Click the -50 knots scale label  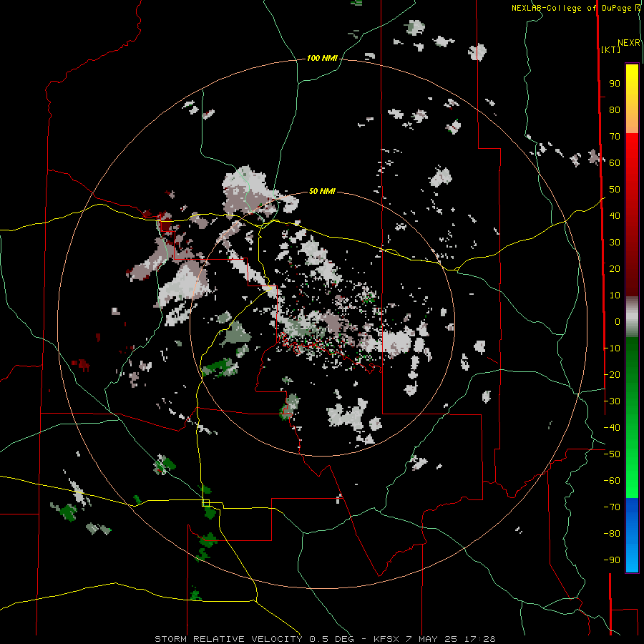click(612, 454)
